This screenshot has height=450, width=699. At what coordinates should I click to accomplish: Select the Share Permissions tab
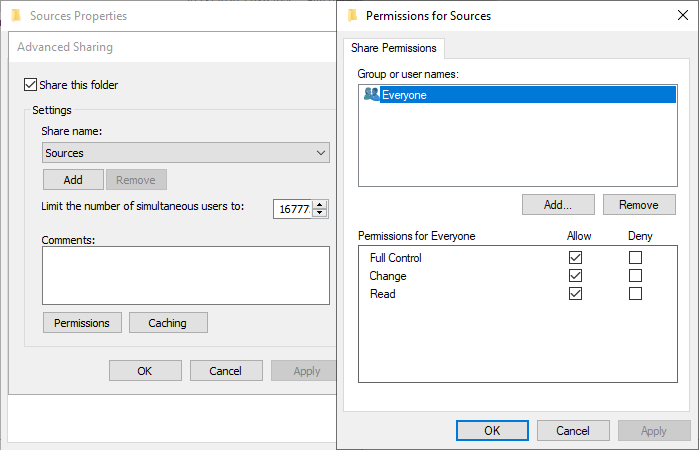[393, 48]
